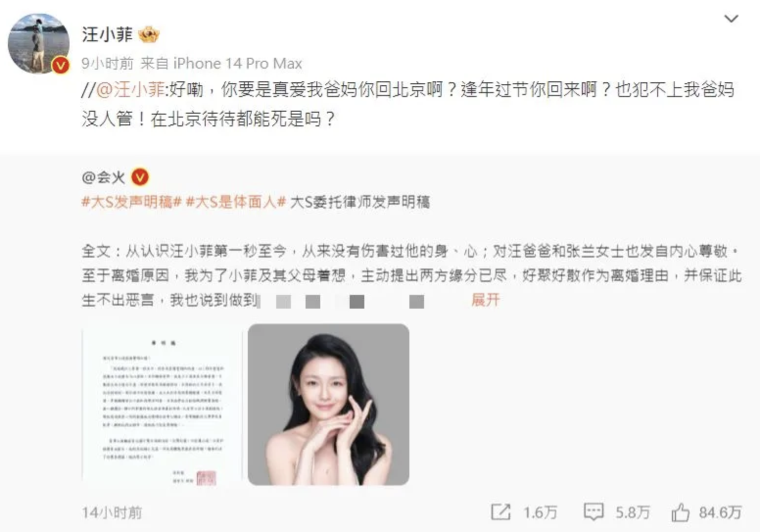Open the #大S发声明稿# hashtag topic
Screen dimensions: 760x532
click(x=132, y=202)
